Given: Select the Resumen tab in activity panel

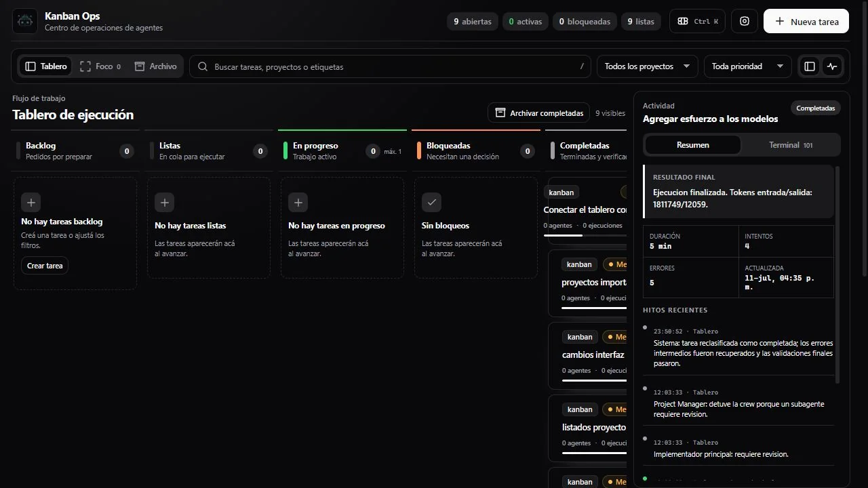Looking at the screenshot, I should pos(693,145).
